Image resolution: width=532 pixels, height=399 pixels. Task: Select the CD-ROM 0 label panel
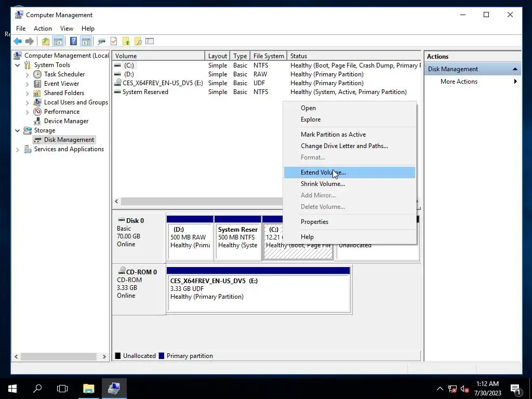[x=139, y=289]
